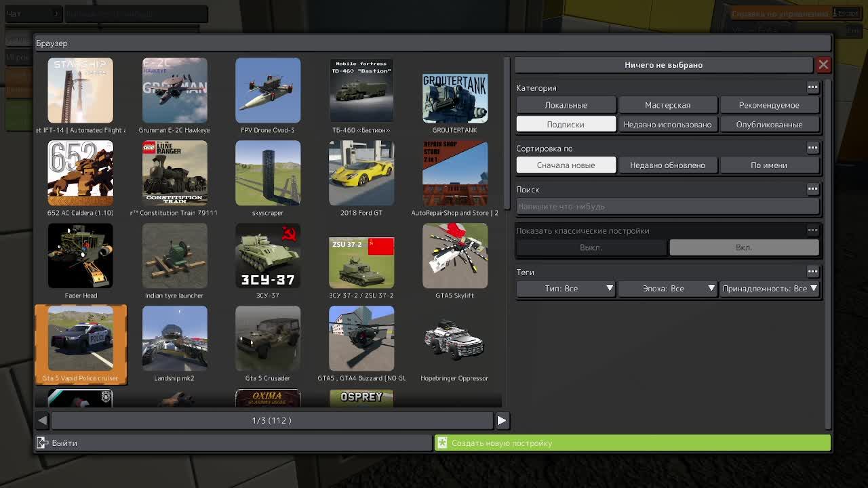Click Создать новую постройку button
Viewport: 868px width, 488px height.
point(632,443)
